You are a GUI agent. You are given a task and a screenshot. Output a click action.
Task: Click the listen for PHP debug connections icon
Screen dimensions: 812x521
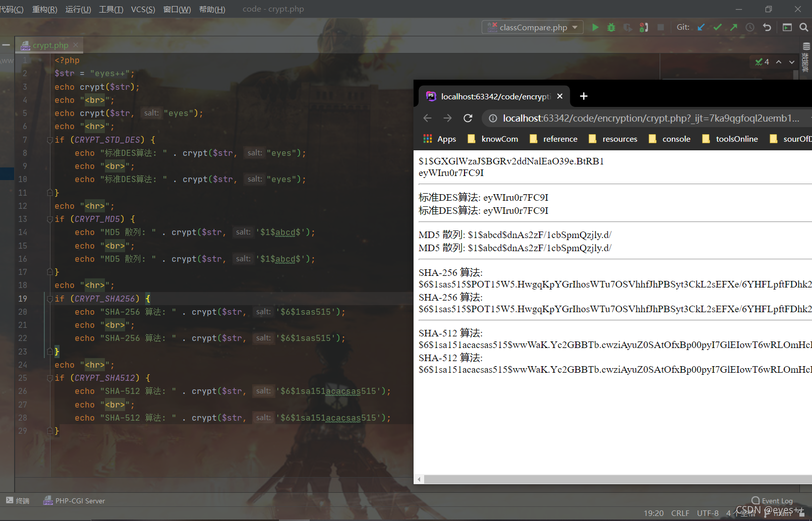point(644,27)
